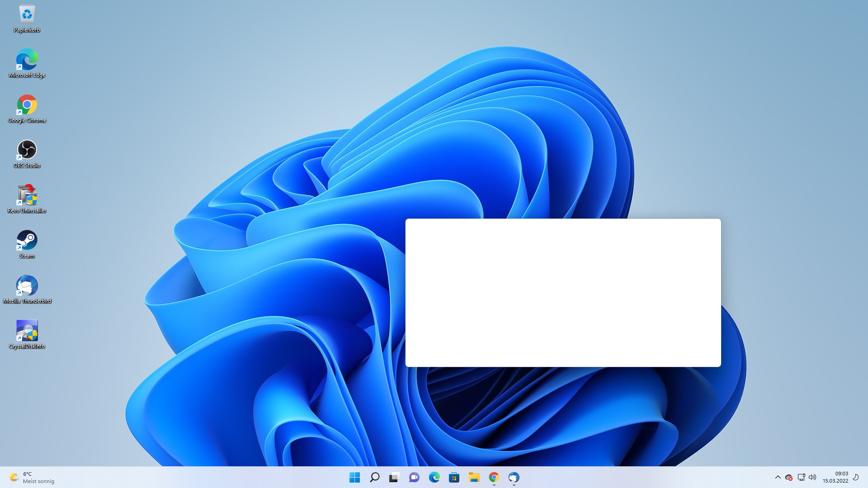Click the OneDrive cloud error tray icon

point(789,477)
